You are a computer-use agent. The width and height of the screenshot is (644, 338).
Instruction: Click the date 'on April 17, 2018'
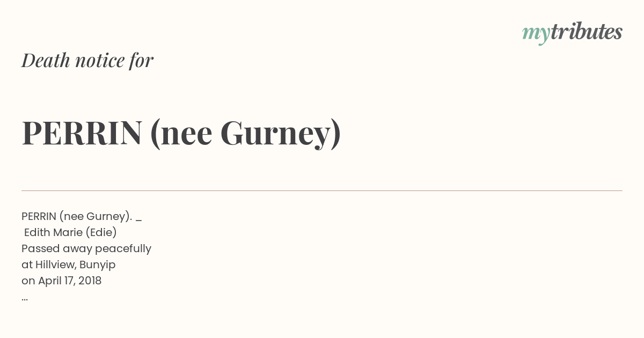click(62, 281)
